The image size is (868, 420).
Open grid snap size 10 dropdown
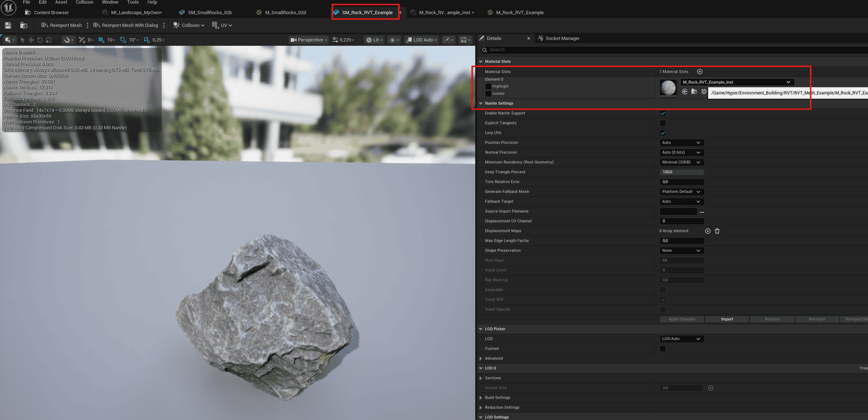[x=111, y=40]
